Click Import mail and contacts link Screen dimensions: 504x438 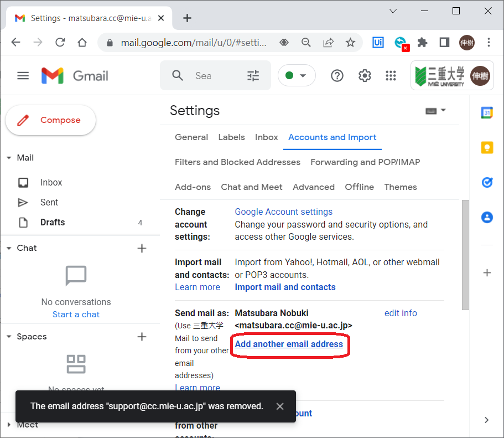(285, 287)
